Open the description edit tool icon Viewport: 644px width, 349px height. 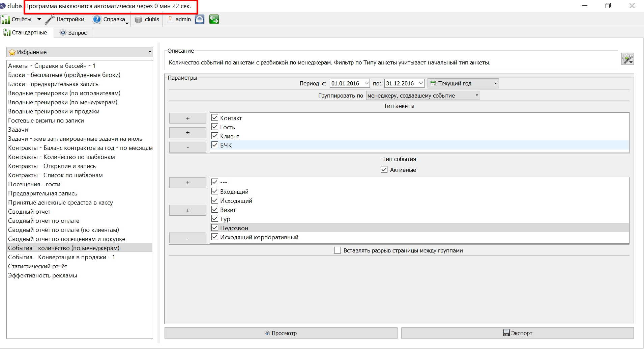(627, 59)
